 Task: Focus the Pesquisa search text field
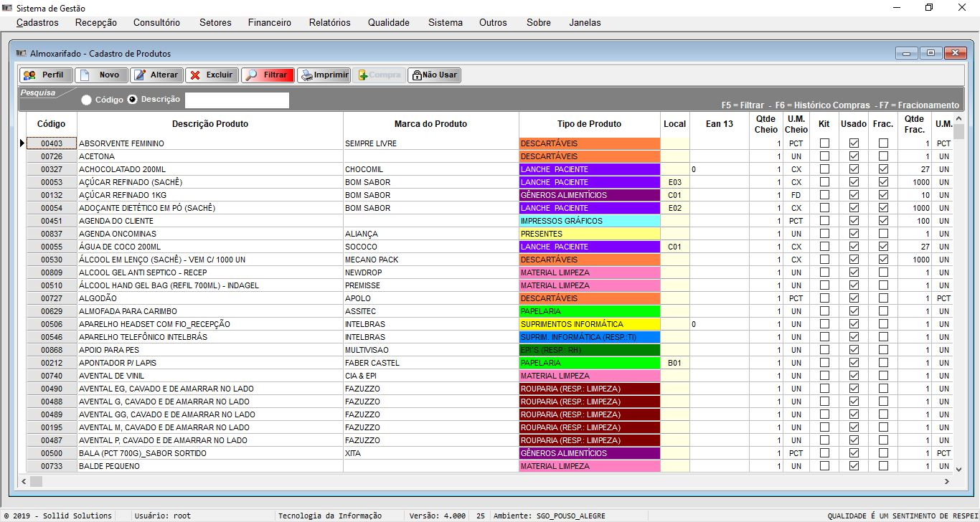point(237,100)
